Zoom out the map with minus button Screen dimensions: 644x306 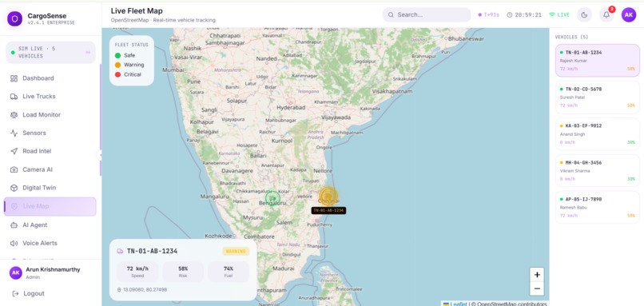pos(537,288)
